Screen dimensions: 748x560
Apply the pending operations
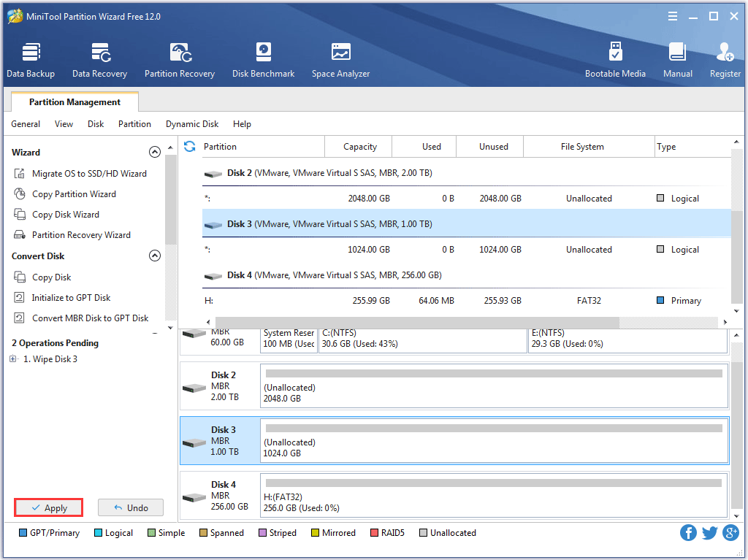(49, 507)
